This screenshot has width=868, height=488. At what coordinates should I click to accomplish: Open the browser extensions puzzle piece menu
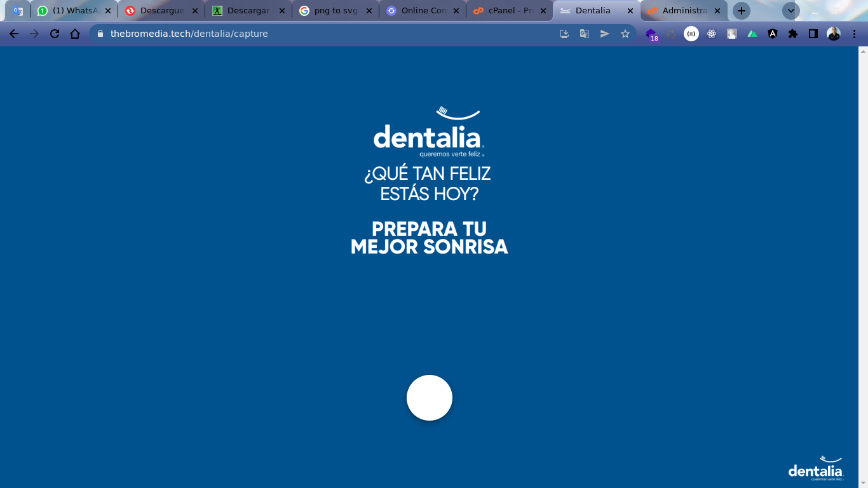(x=793, y=34)
